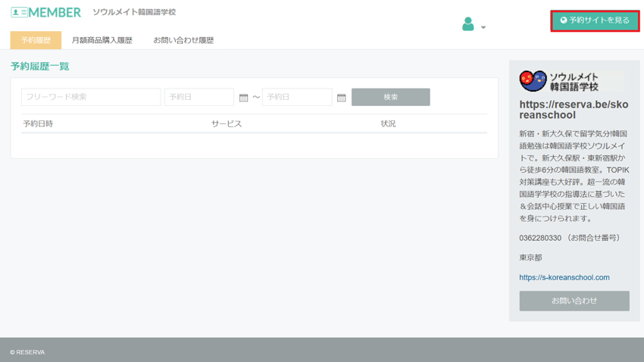Open 予約サイトを見る button
644x362 pixels.
click(x=595, y=20)
